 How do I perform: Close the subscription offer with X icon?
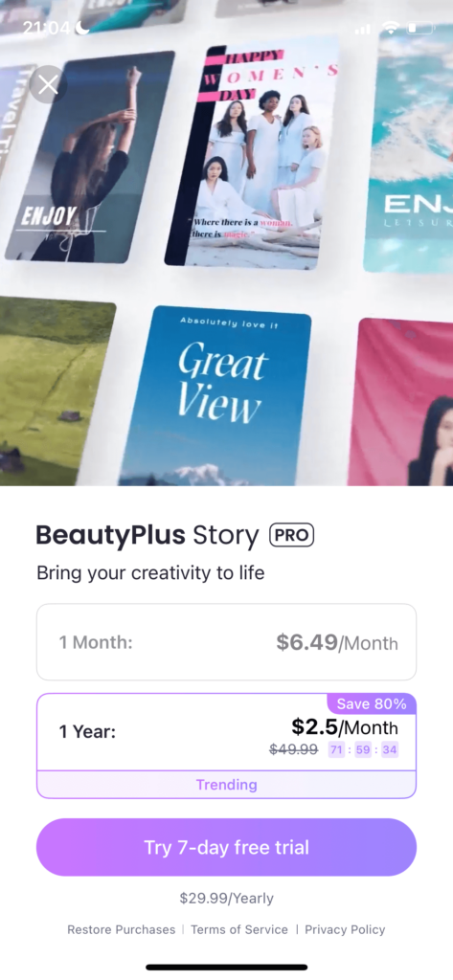pyautogui.click(x=48, y=84)
